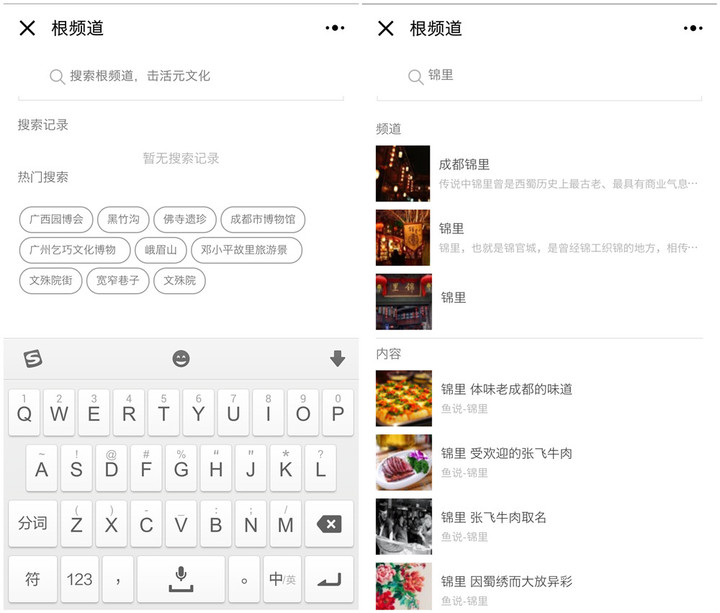This screenshot has width=720, height=613.
Task: Select hot search tag 宽窄巷子
Action: point(118,281)
